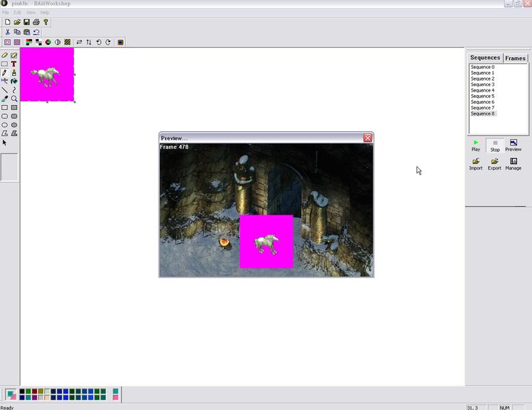Select the Text tool
The image size is (532, 410).
point(14,64)
